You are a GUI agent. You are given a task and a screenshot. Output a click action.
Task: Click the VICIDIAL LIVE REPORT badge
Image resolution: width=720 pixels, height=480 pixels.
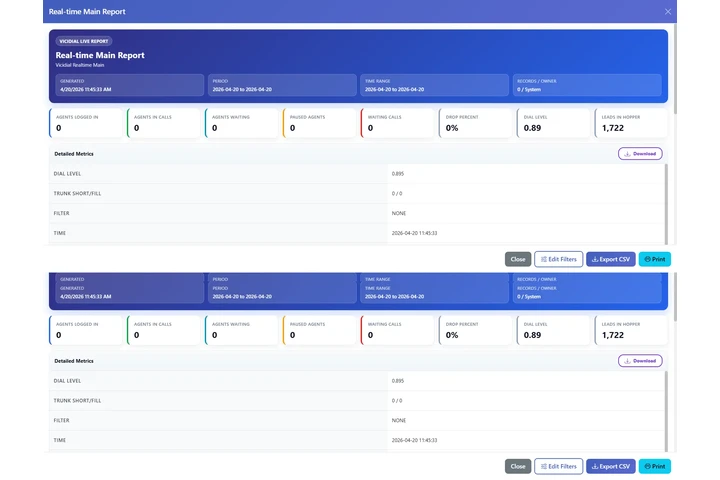[x=84, y=41]
